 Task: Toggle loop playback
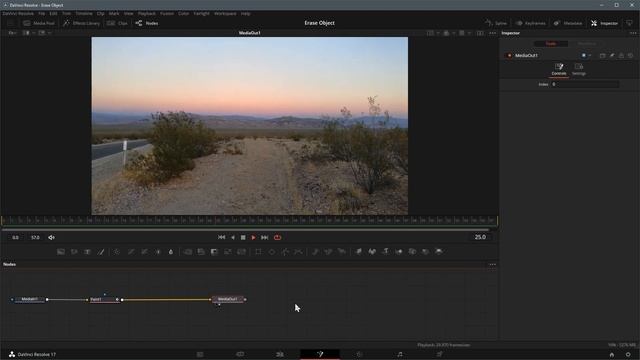coord(278,238)
